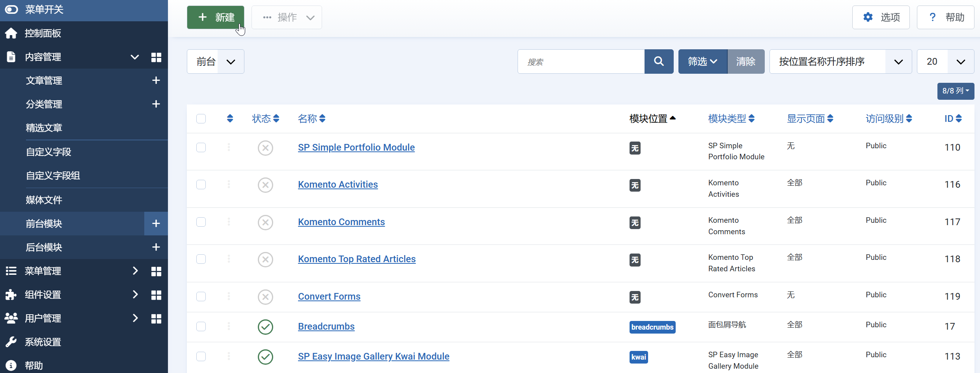Select the Convert Forms row checkbox
This screenshot has width=980, height=373.
[x=201, y=297]
